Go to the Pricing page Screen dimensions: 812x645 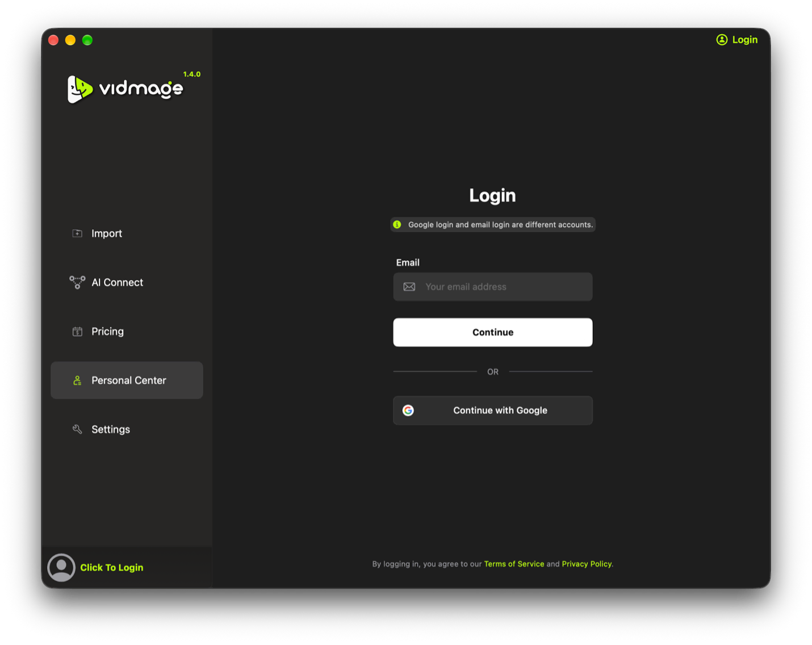point(127,332)
